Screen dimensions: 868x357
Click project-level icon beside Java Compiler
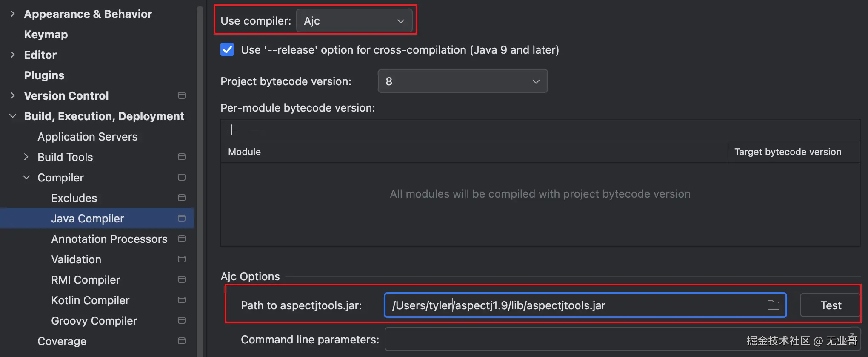[182, 218]
